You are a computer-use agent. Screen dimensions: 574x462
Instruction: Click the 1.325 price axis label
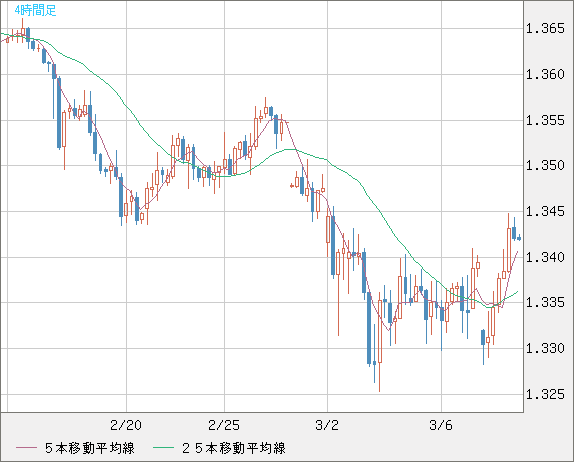(545, 394)
